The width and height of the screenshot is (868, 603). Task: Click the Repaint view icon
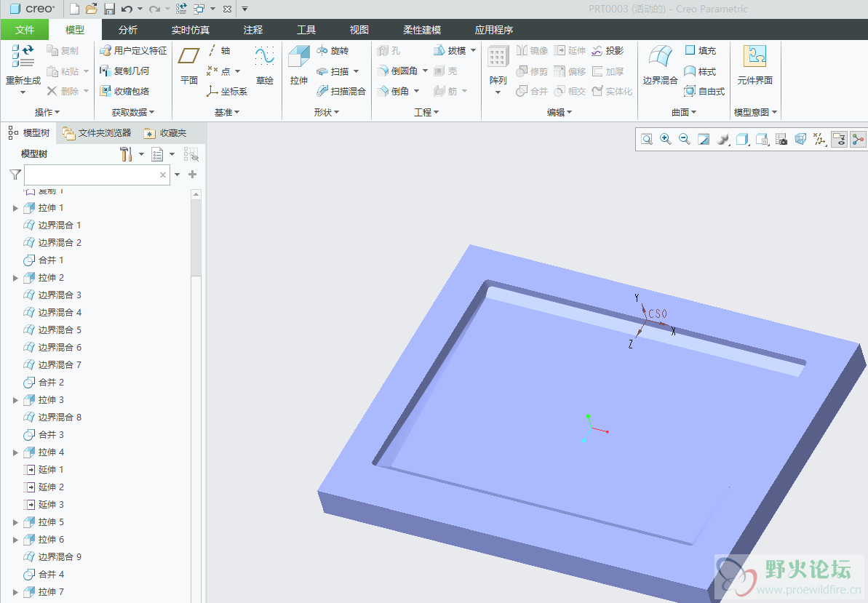click(x=704, y=140)
